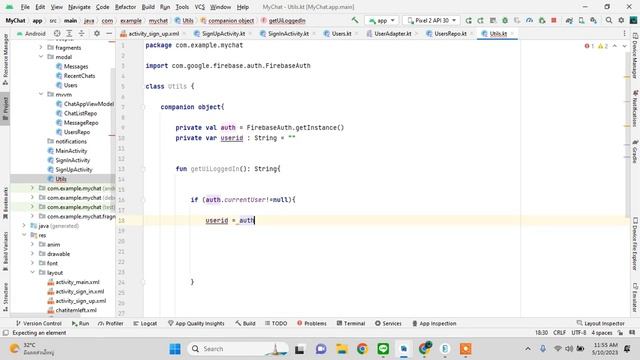Open the Terminal tool window
640x360 pixels.
click(x=351, y=323)
